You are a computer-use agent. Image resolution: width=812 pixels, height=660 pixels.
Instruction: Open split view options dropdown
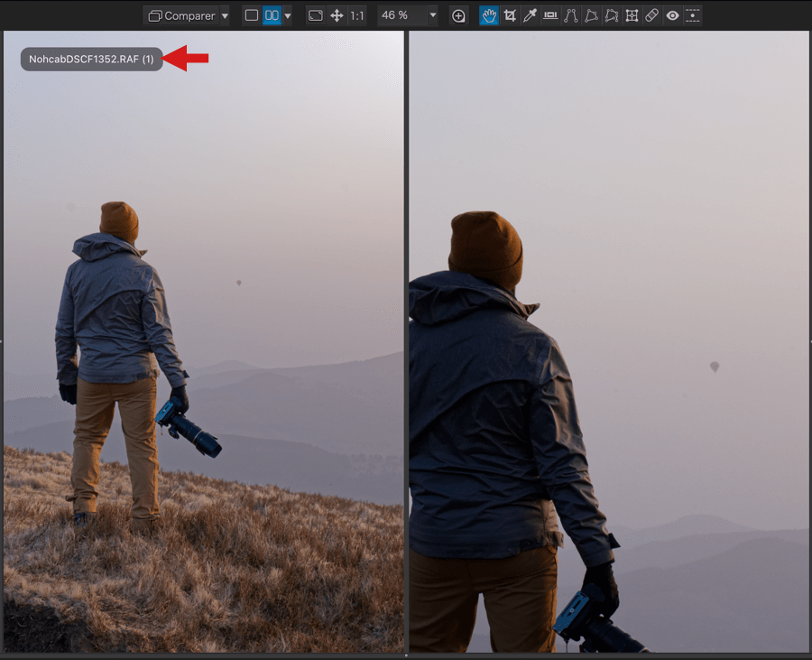tap(288, 15)
